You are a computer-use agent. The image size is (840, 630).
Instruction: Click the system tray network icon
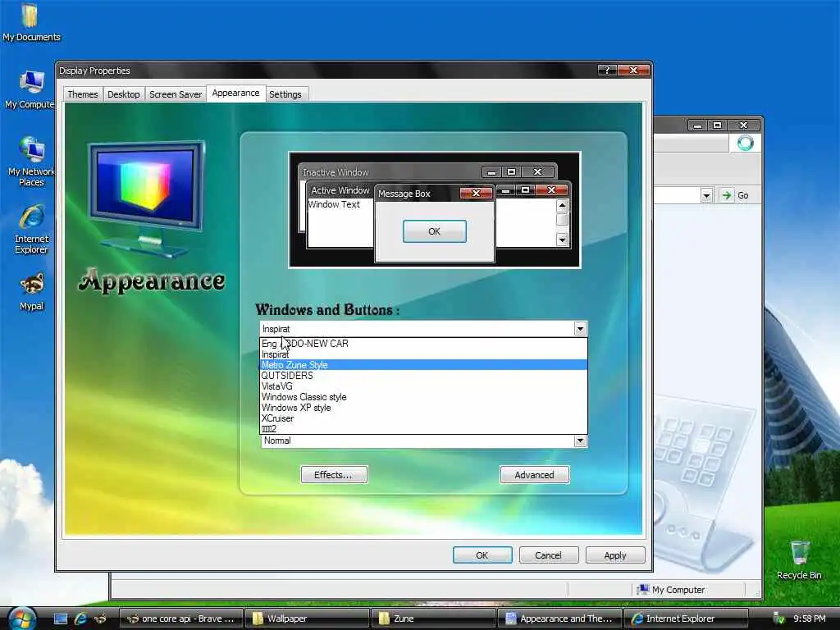(x=779, y=619)
